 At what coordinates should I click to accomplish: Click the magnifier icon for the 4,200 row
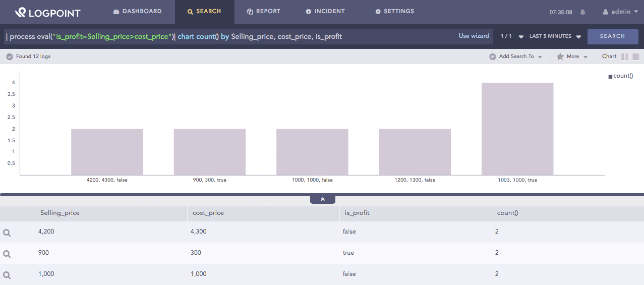point(7,233)
